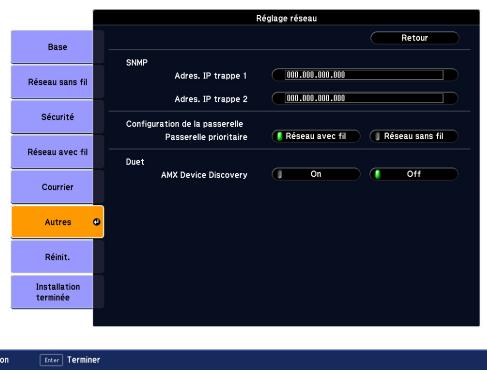487x374 pixels.
Task: Open the Base settings tab
Action: [52, 47]
